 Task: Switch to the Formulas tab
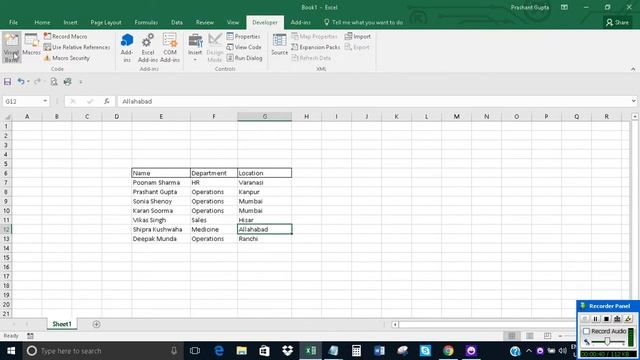point(146,22)
